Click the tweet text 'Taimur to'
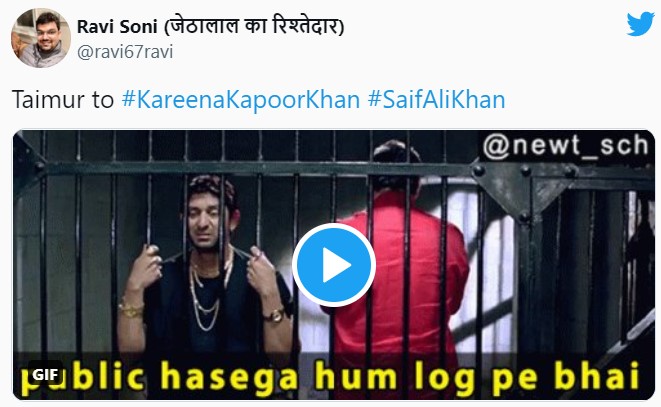Screen dimensions: 661x407 pos(63,100)
